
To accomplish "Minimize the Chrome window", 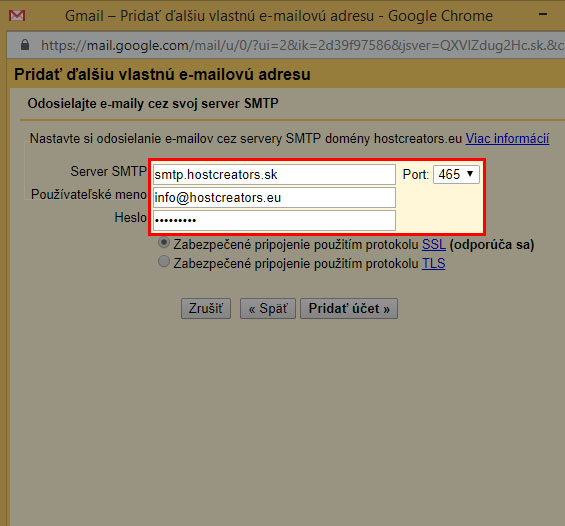I will pyautogui.click(x=543, y=14).
